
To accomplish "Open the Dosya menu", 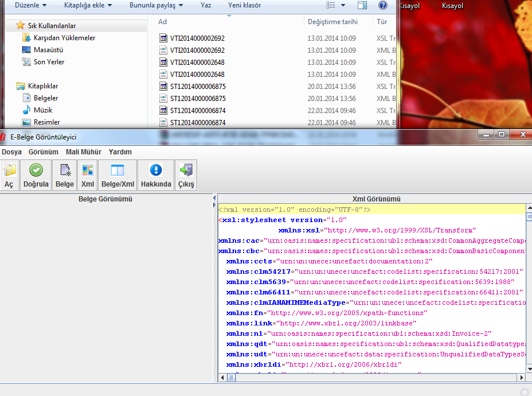I will [12, 152].
